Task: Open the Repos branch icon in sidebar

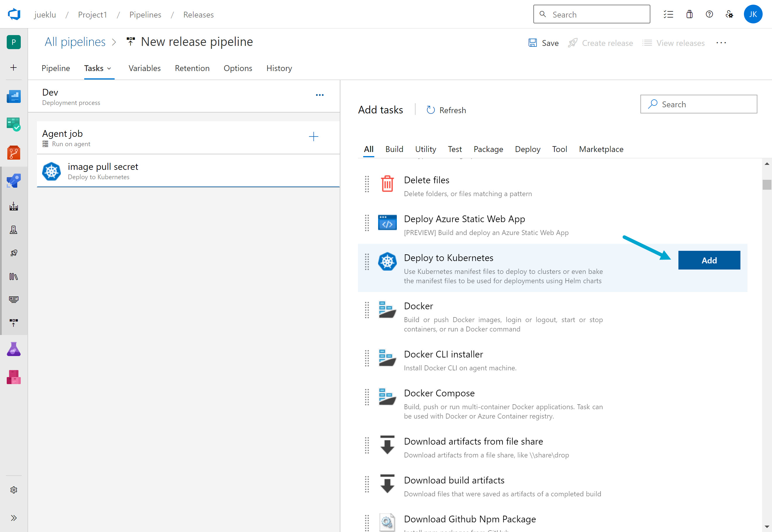Action: tap(13, 153)
